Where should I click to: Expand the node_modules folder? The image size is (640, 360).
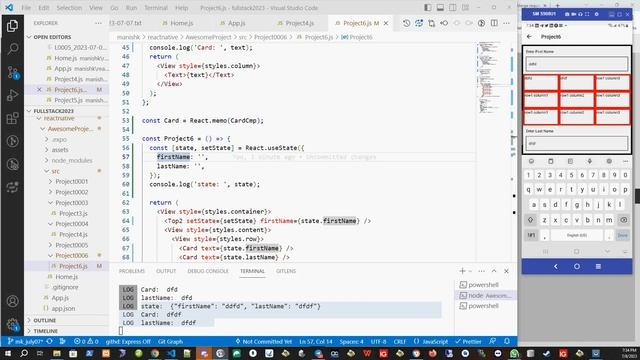72,160
